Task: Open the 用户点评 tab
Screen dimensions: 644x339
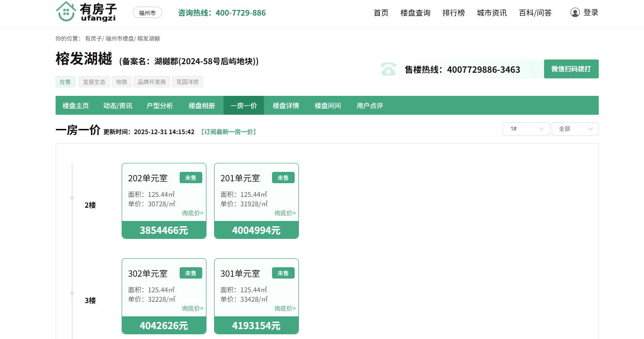Action: click(x=370, y=106)
